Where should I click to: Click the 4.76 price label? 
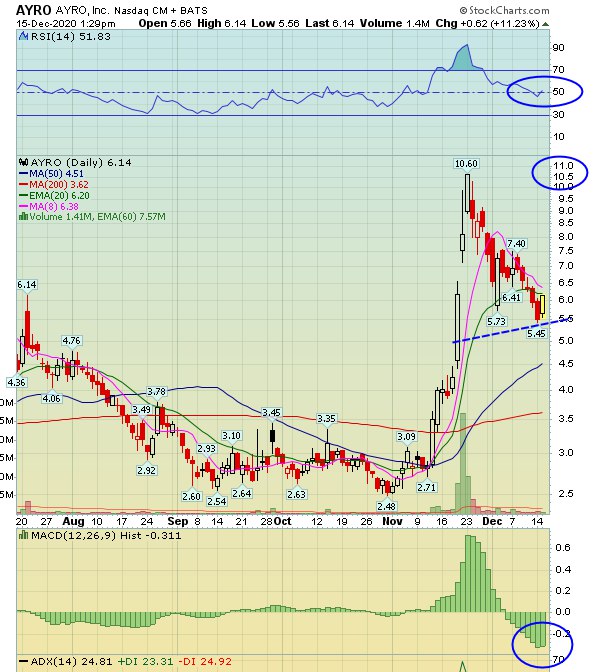click(71, 341)
